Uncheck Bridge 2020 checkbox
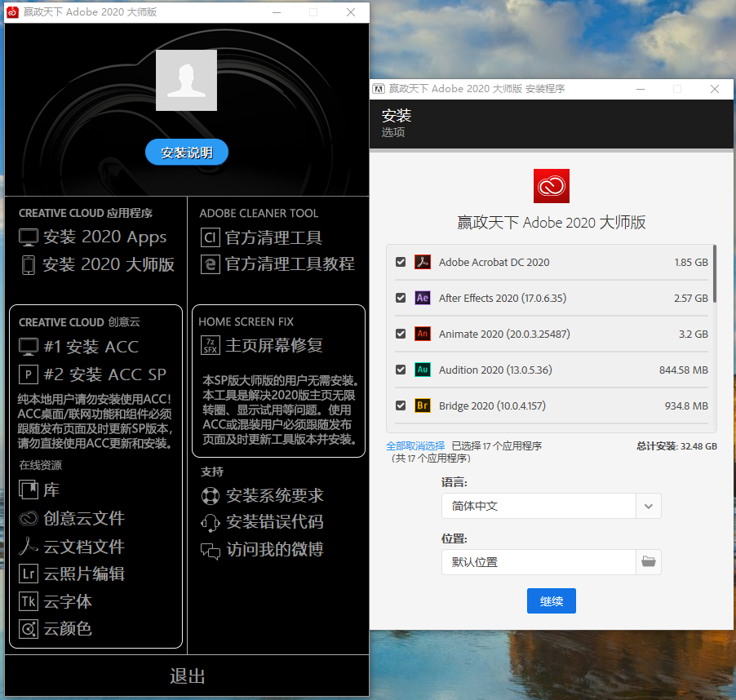 pos(401,405)
